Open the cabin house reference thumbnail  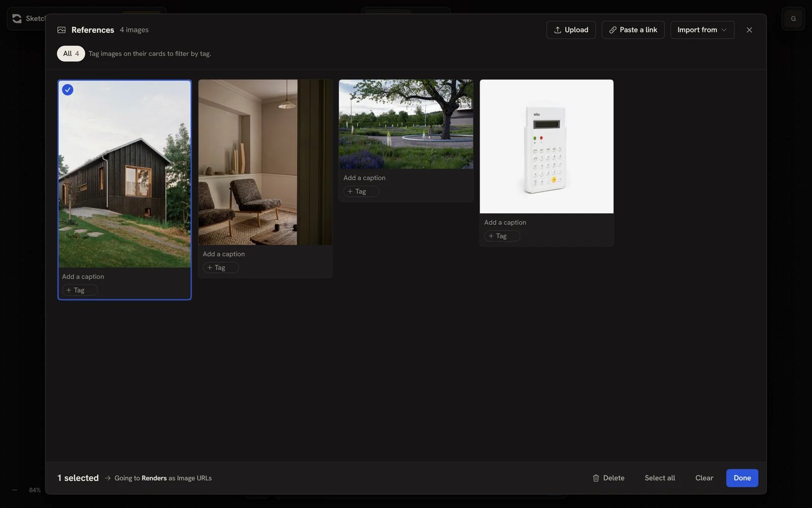pyautogui.click(x=124, y=174)
